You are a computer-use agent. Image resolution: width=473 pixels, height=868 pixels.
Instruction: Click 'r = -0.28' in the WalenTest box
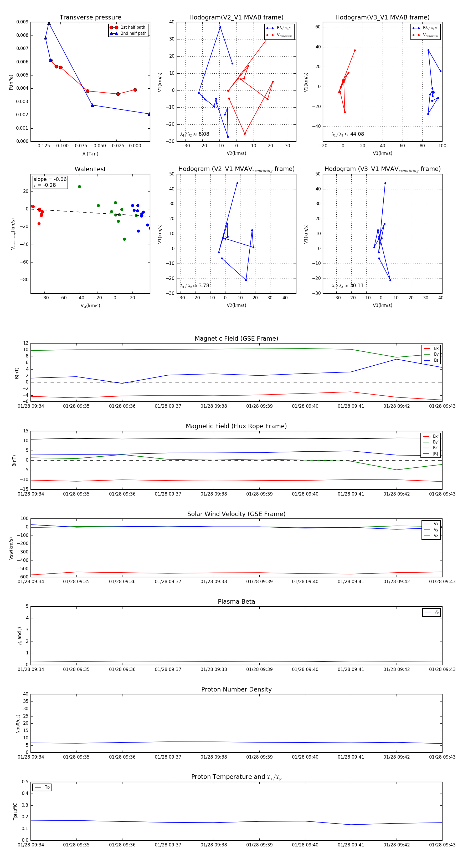(45, 185)
